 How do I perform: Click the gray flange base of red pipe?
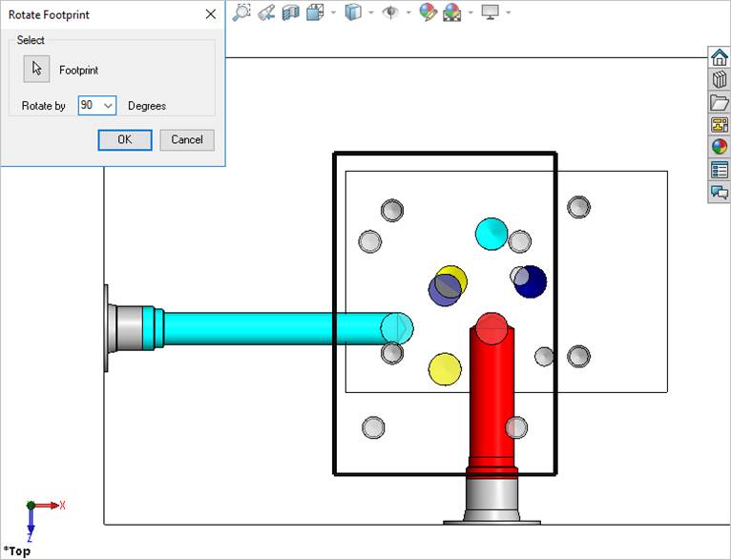pos(491,501)
